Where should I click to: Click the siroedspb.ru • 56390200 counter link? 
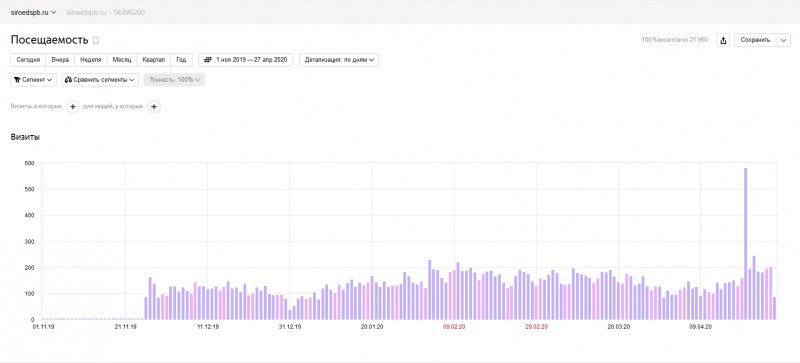106,12
